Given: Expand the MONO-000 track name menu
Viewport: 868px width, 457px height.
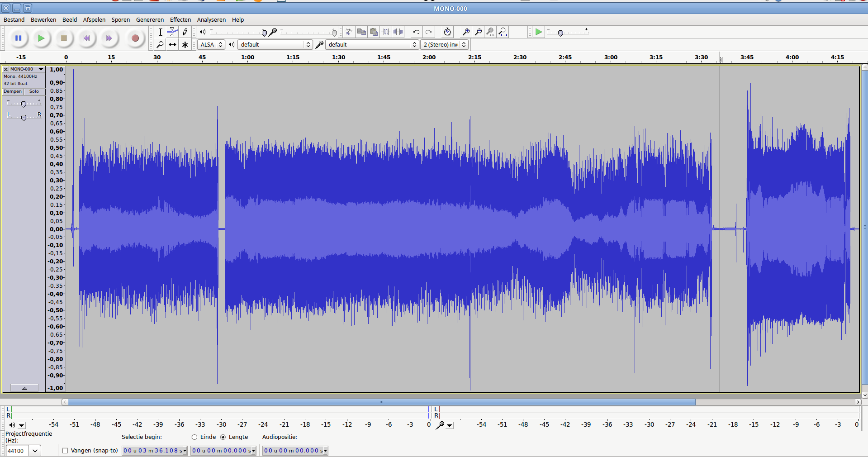Looking at the screenshot, I should (x=27, y=69).
